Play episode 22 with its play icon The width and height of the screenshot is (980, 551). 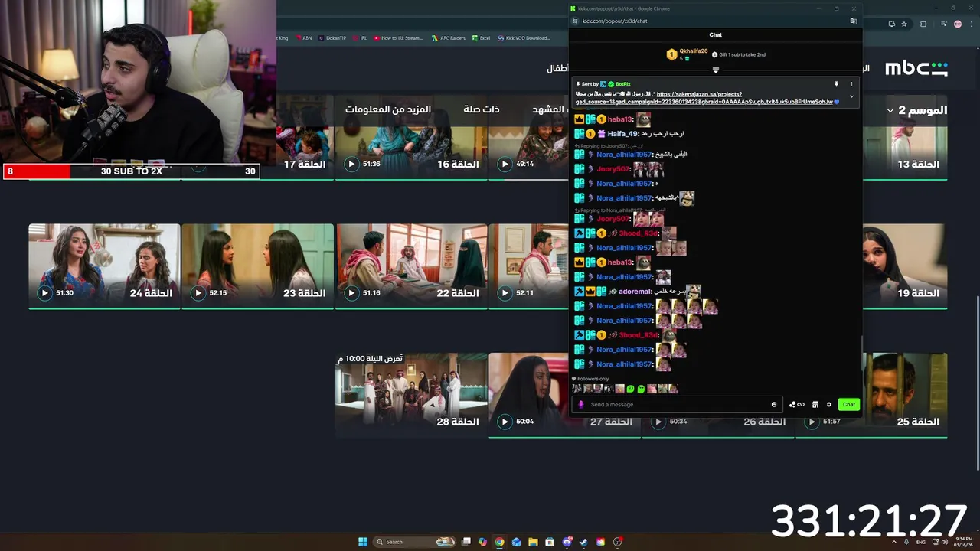pyautogui.click(x=351, y=292)
